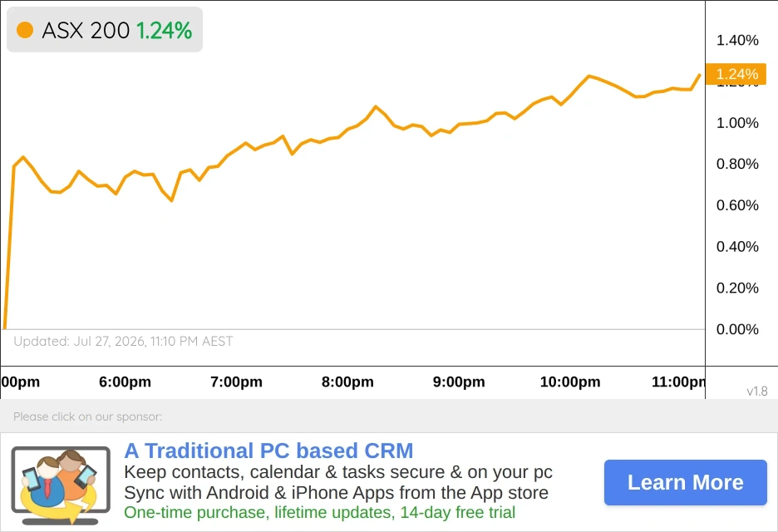Open the 'A Traditional PC based CRM' headline
Image resolution: width=778 pixels, height=532 pixels.
(x=268, y=451)
